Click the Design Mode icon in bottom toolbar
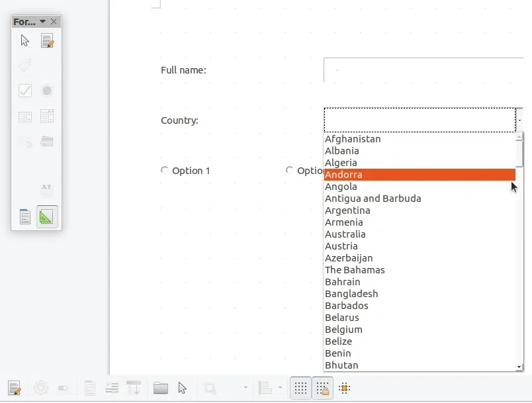The image size is (532, 403). click(14, 388)
